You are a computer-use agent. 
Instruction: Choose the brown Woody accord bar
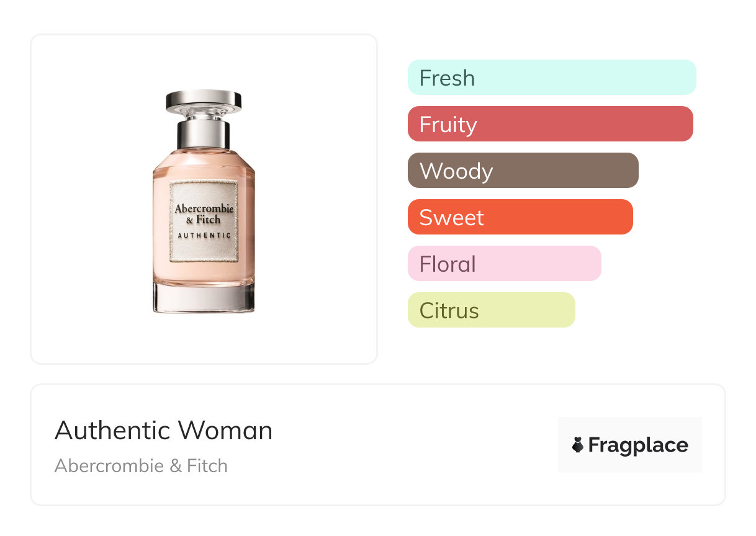[523, 171]
